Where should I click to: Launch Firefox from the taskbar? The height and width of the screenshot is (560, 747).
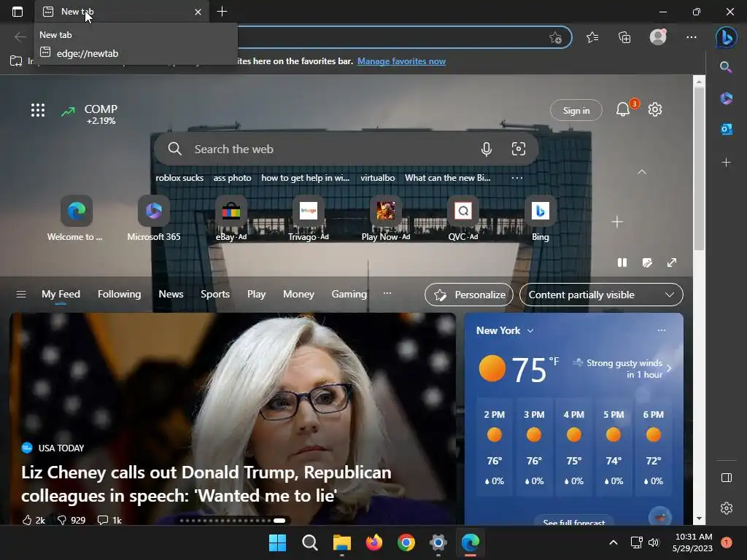(374, 542)
